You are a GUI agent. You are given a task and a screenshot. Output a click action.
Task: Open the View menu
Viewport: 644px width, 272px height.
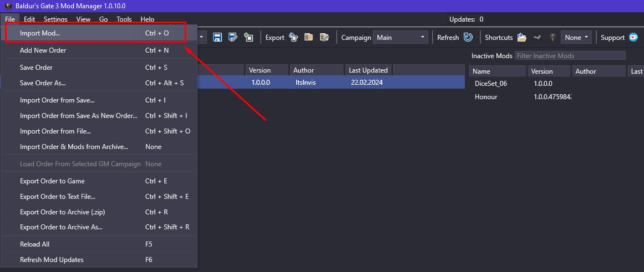(x=83, y=19)
